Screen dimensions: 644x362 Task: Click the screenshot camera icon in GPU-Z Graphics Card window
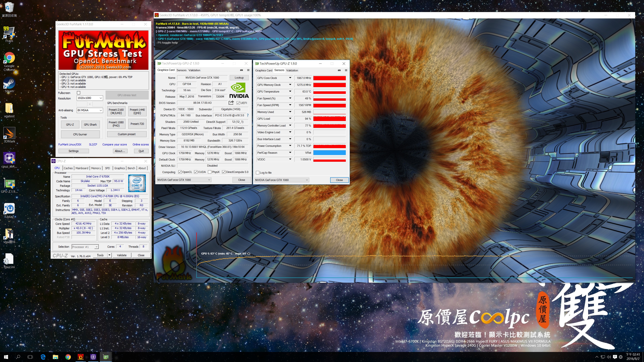241,70
